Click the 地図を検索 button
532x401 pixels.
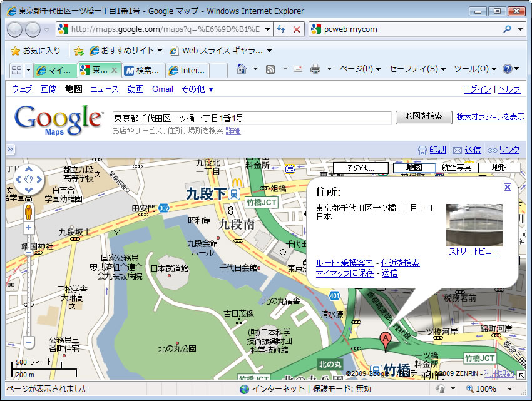(424, 117)
